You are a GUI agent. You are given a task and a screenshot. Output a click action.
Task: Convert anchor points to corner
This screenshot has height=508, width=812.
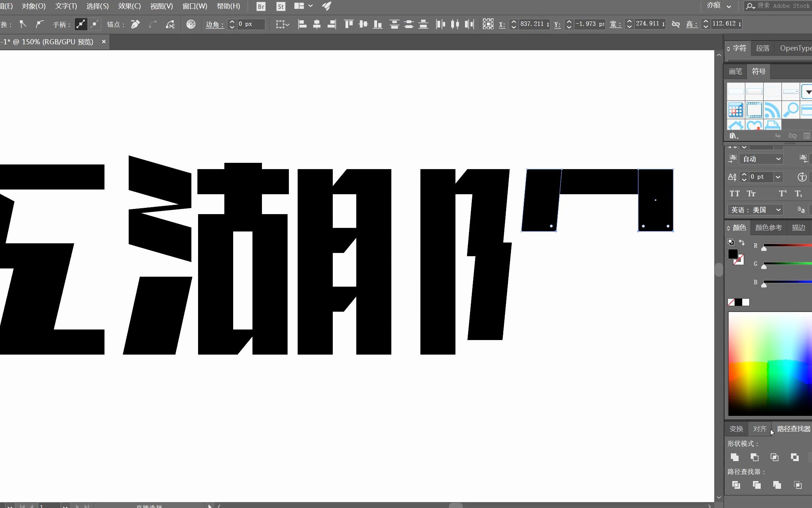pos(23,24)
